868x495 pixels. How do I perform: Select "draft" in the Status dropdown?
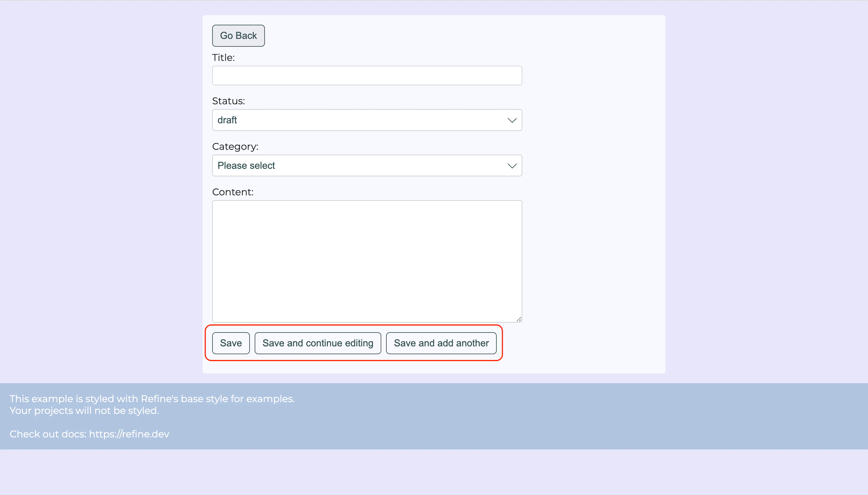366,120
